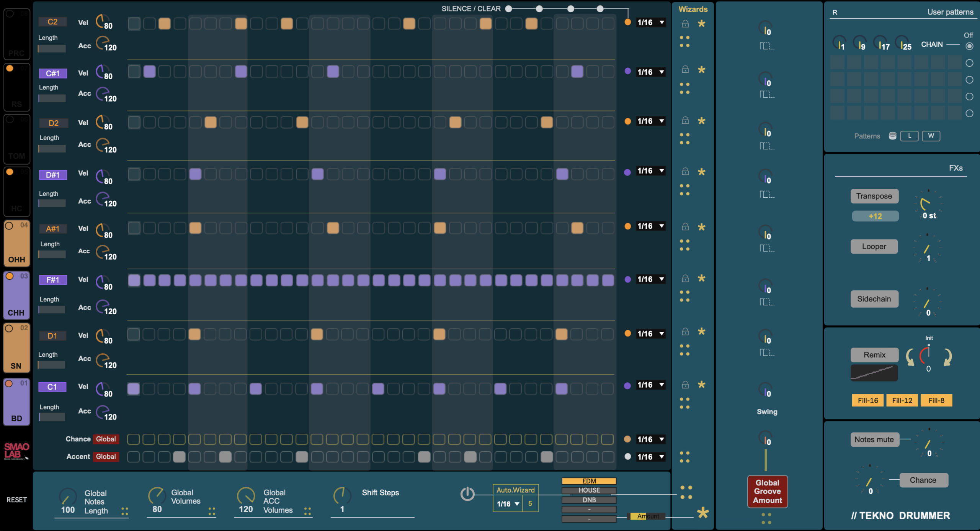Click the lock icon on C2 row
Screen dimensions: 980x531
click(x=685, y=24)
